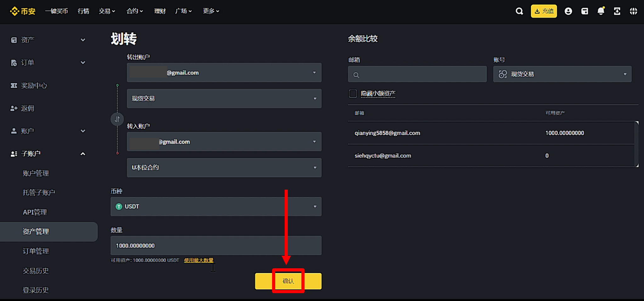Open the wallet icon in top bar

[x=584, y=11]
